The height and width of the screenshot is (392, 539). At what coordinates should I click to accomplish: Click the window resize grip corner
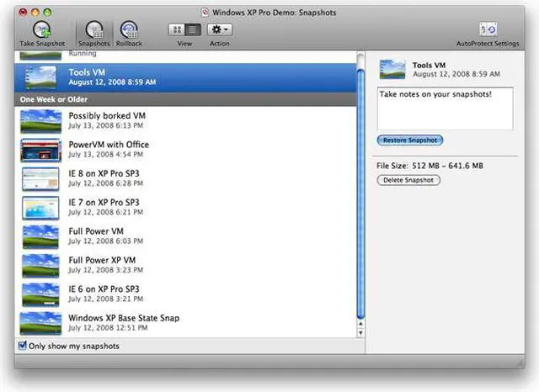tap(520, 364)
